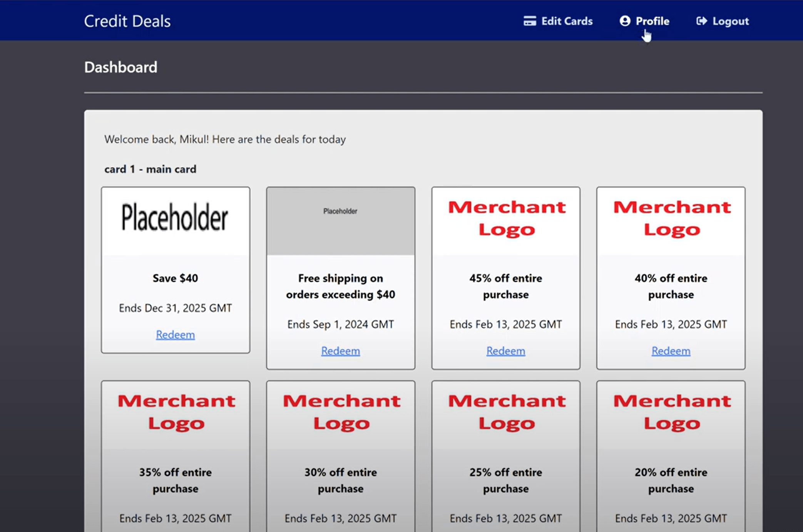Click Merchant Logo on 45% off card
803x532 pixels.
pyautogui.click(x=506, y=218)
